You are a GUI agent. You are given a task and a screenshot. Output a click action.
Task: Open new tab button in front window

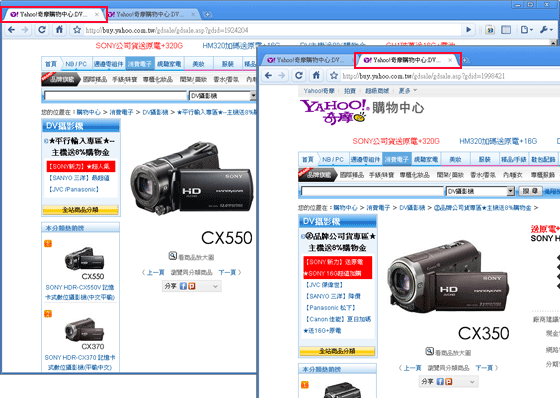(x=465, y=60)
